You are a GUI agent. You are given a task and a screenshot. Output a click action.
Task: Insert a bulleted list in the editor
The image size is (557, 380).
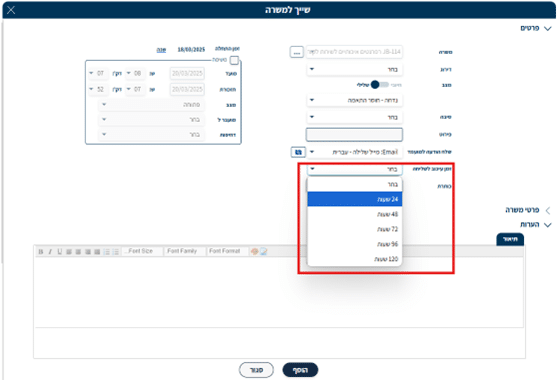click(115, 251)
